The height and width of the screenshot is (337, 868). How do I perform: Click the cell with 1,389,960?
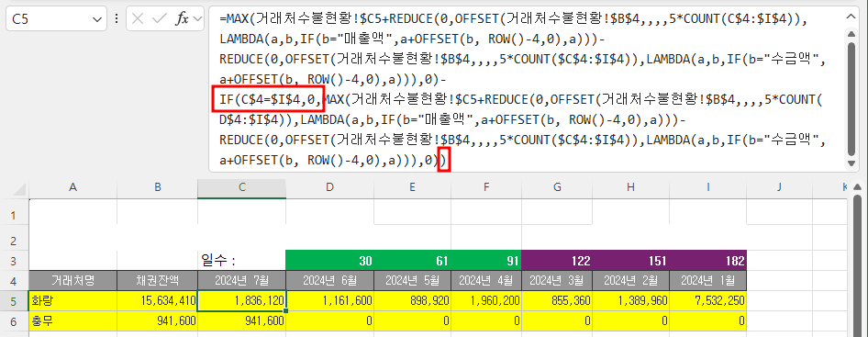click(630, 301)
